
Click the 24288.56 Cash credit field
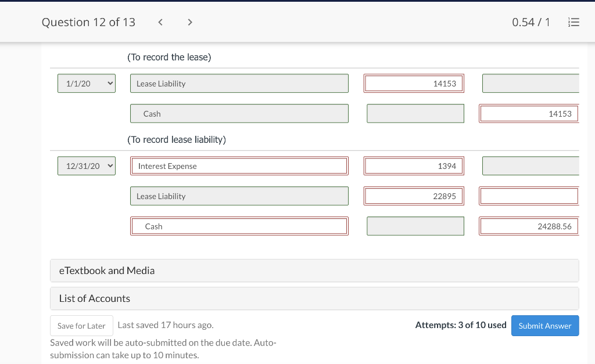point(528,226)
